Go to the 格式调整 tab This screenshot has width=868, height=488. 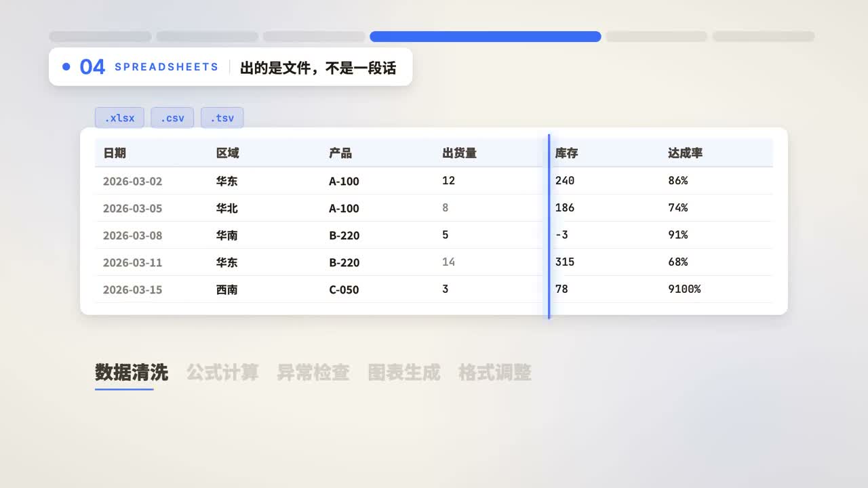click(x=495, y=373)
